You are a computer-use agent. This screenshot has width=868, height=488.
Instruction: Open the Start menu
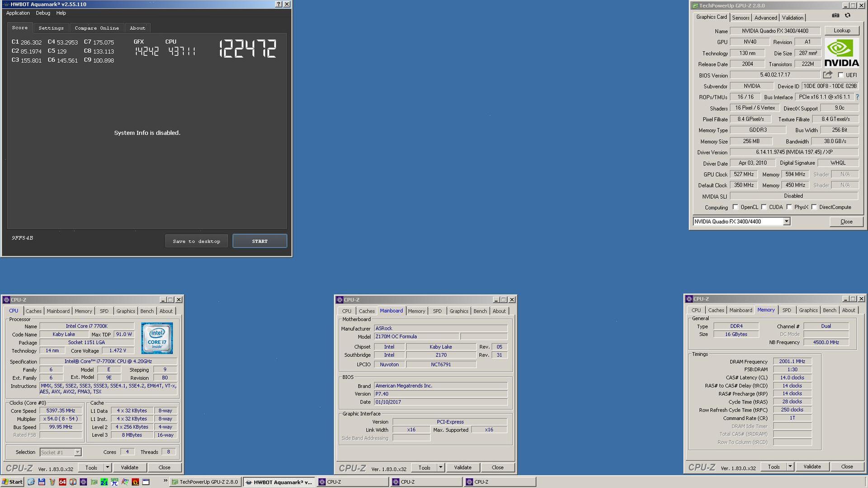[x=12, y=482]
